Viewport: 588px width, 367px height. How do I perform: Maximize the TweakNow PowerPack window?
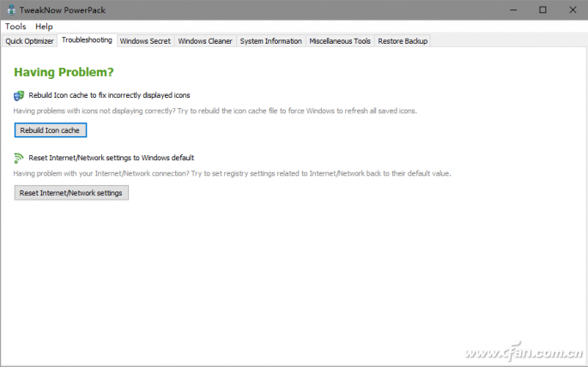click(543, 10)
